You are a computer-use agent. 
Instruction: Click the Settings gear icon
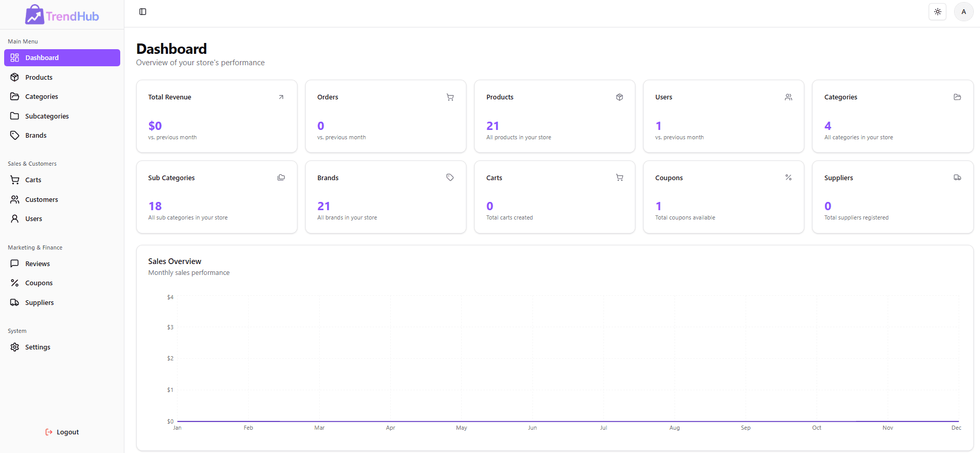(15, 347)
